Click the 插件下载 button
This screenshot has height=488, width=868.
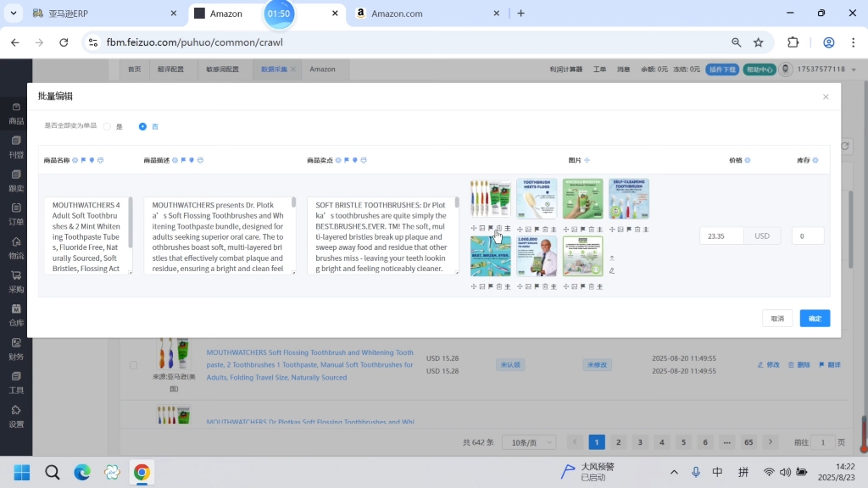722,69
